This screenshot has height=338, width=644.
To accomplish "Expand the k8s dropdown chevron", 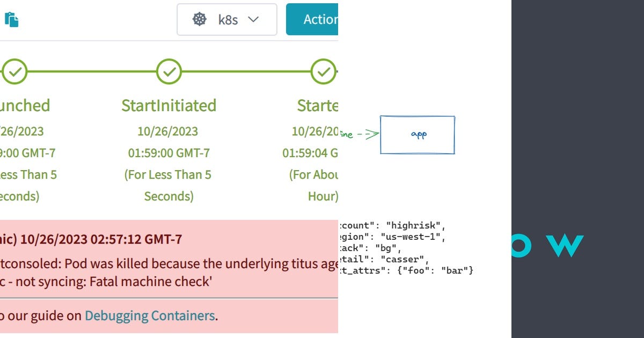I will point(253,20).
